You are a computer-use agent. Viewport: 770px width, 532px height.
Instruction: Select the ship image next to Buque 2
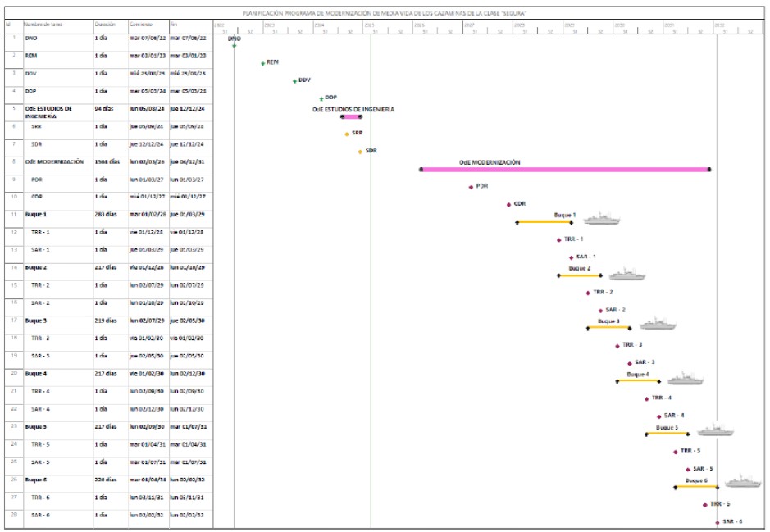pyautogui.click(x=627, y=273)
